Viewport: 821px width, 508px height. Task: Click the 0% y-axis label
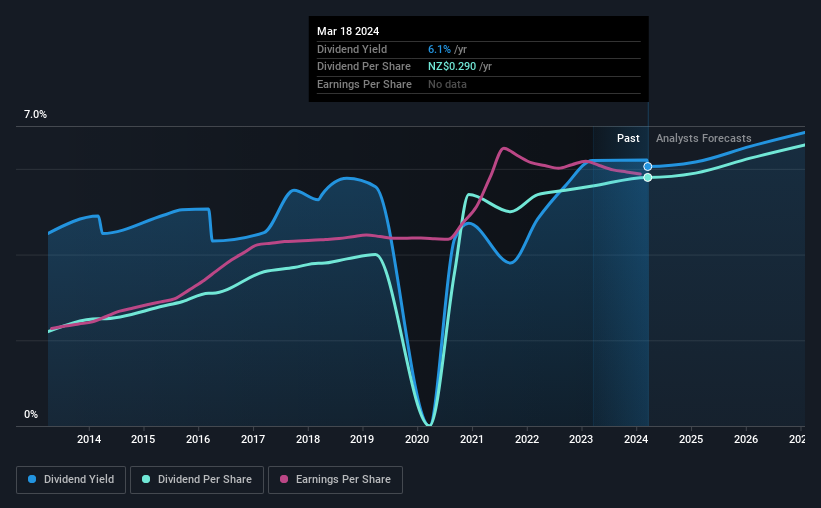[31, 414]
